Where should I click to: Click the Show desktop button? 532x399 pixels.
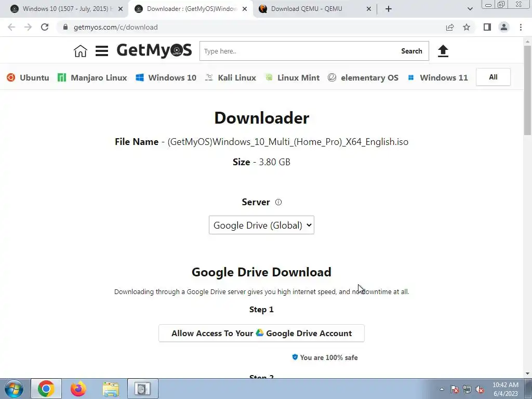pos(528,389)
